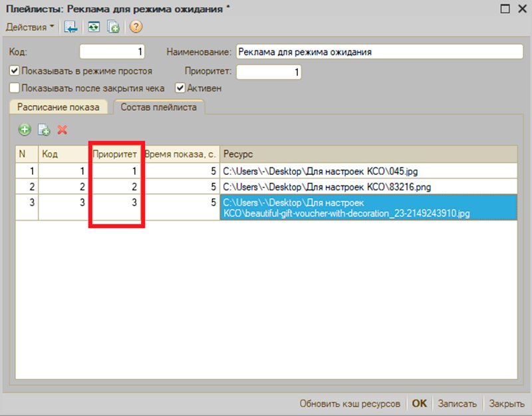Image resolution: width=532 pixels, height=416 pixels.
Task: Click the Наименование input field
Action: tap(380, 52)
